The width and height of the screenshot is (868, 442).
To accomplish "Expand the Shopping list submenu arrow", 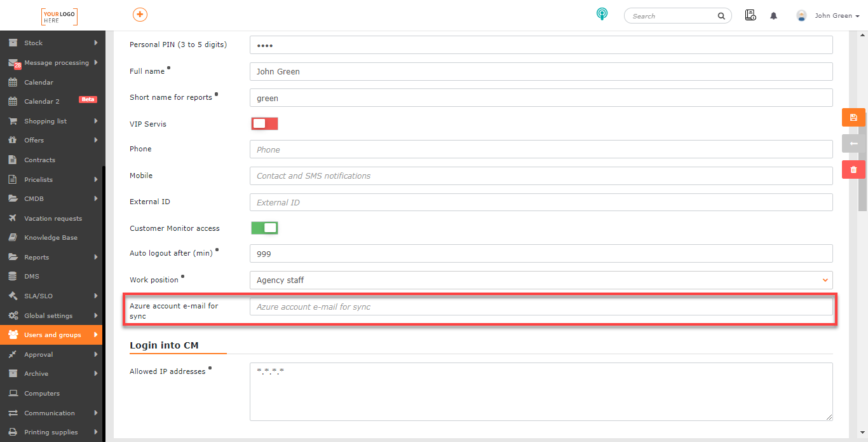I will click(96, 121).
